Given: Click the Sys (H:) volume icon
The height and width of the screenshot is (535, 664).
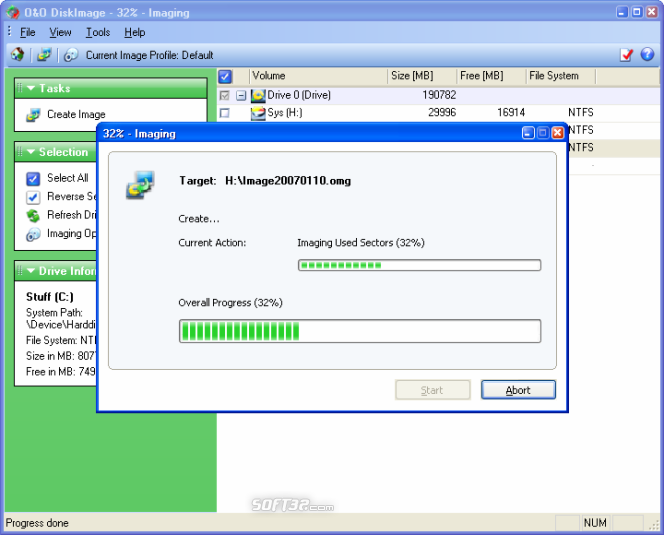Looking at the screenshot, I should 258,113.
